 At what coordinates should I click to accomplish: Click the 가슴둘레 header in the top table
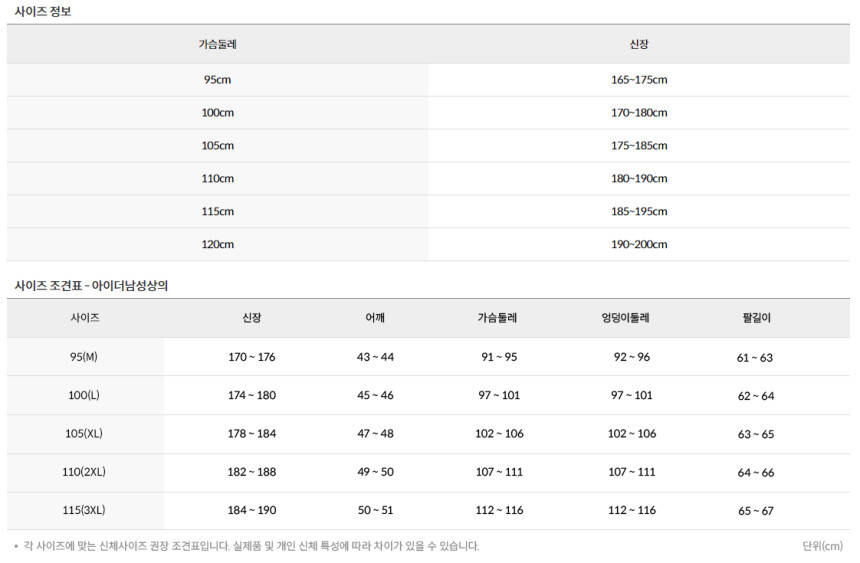tap(217, 44)
